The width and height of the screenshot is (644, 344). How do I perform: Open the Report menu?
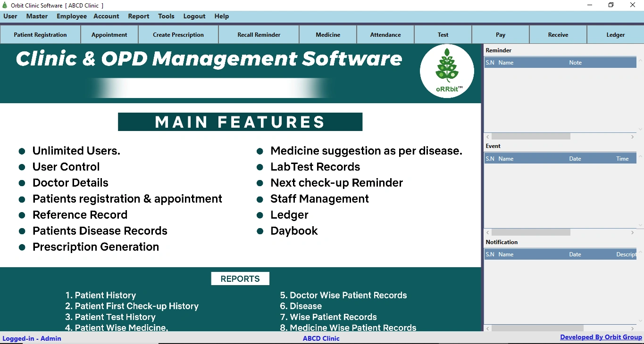139,16
